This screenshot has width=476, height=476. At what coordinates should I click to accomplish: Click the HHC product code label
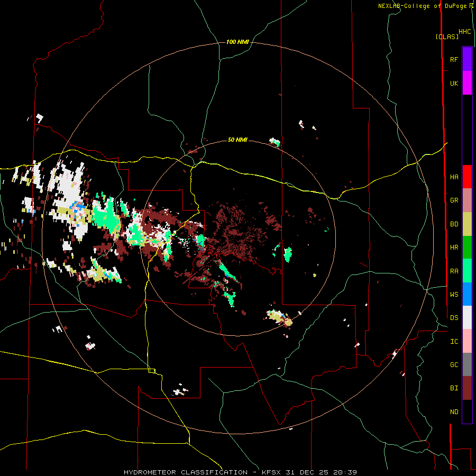tap(465, 31)
